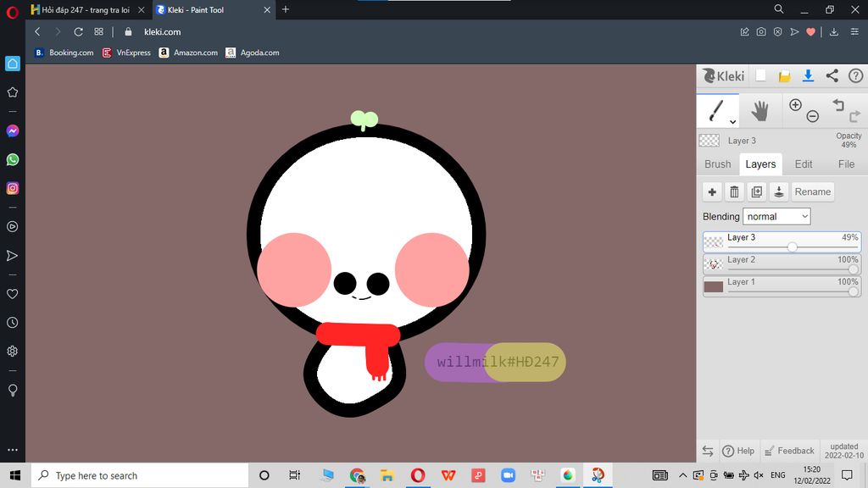
Task: Open the VnExpress bookmark
Action: pyautogui.click(x=127, y=53)
